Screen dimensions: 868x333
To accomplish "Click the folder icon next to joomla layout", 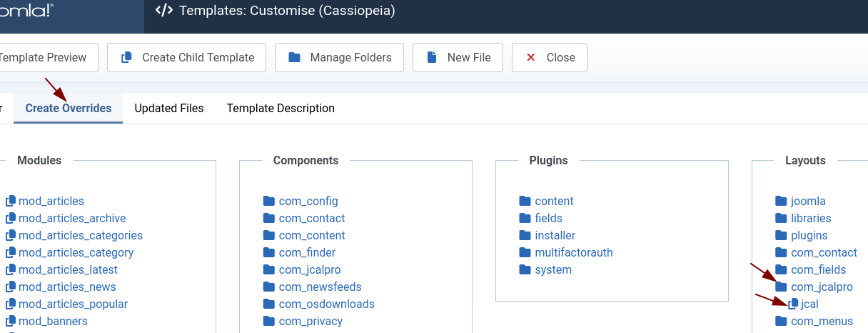I will [x=782, y=202].
